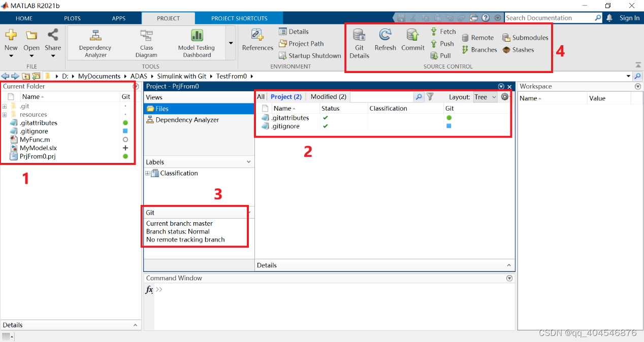Collapse the Labels panel chevron
This screenshot has width=644, height=342.
pos(249,162)
